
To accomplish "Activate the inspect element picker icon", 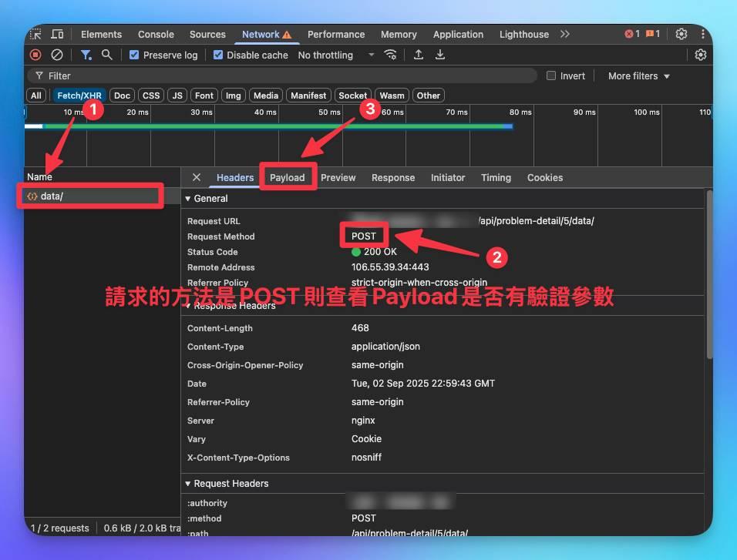I will (35, 35).
